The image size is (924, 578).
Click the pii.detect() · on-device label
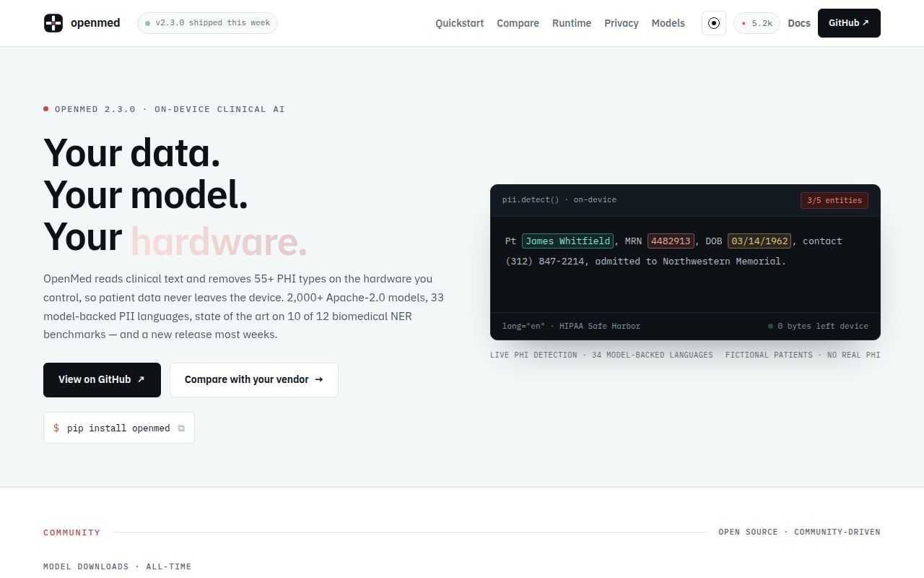[559, 199]
